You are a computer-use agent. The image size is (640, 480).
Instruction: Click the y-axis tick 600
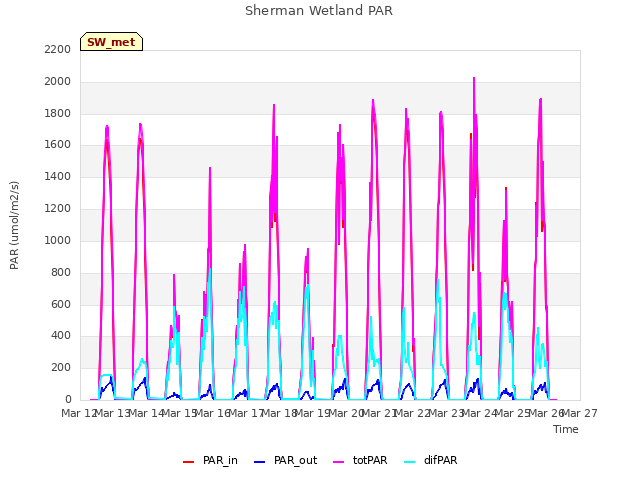(x=61, y=304)
